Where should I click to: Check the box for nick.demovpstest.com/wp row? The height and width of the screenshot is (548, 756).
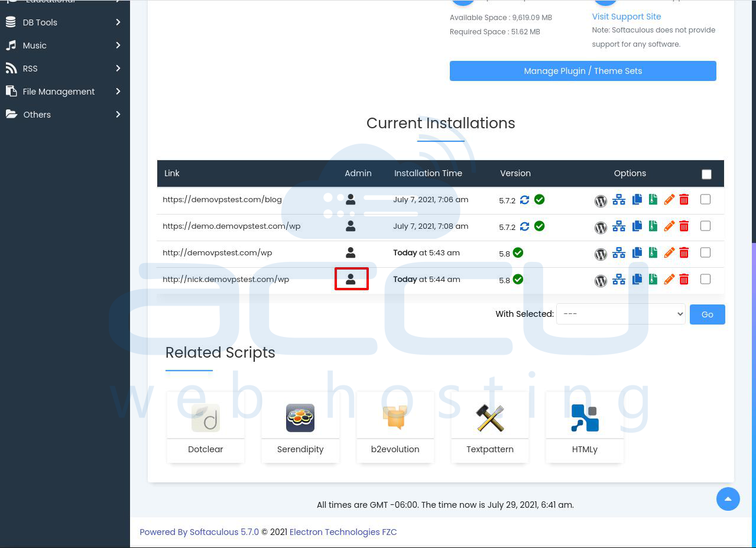coord(705,279)
